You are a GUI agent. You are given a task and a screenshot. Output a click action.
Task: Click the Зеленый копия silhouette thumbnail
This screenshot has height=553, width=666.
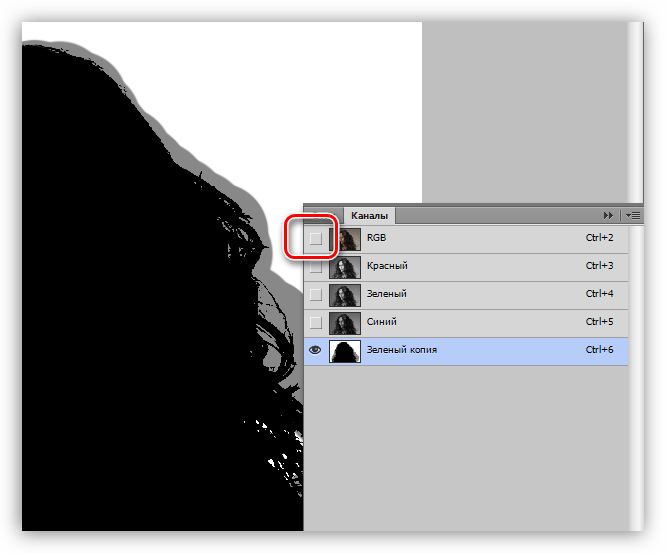click(346, 351)
